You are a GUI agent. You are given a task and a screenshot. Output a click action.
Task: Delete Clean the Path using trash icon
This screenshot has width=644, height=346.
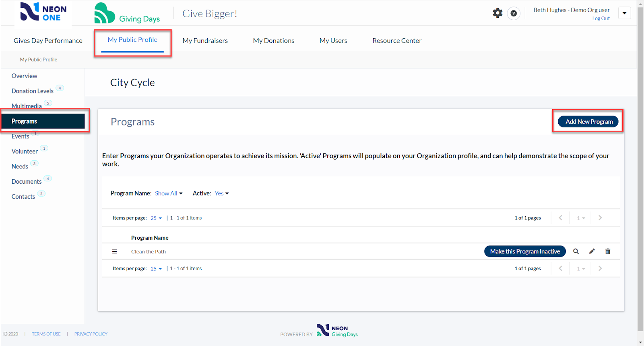608,251
